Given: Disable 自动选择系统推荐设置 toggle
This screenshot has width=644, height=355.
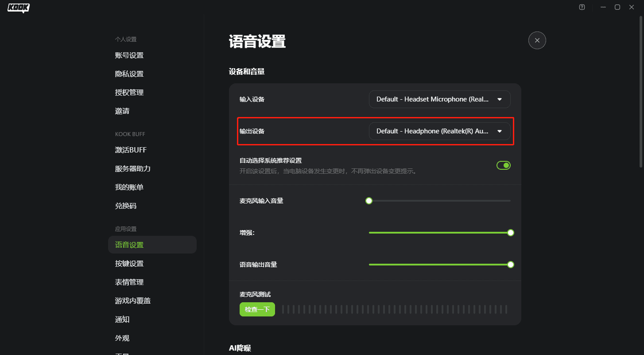Looking at the screenshot, I should [x=503, y=165].
